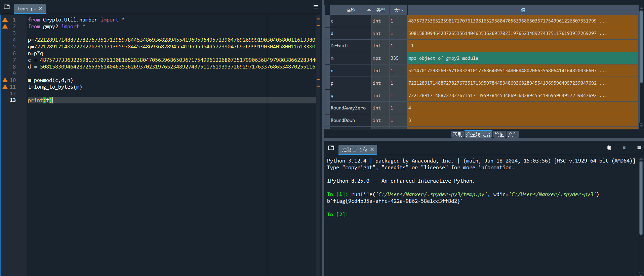Click the warning icon on line 1
The width and height of the screenshot is (644, 276).
5,20
